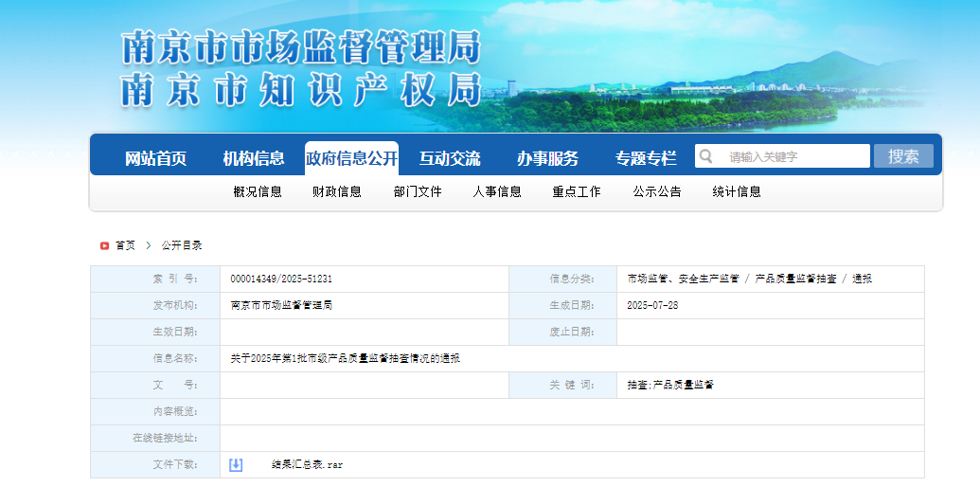
Task: Click the 废止日期 label cell
Action: point(563,332)
